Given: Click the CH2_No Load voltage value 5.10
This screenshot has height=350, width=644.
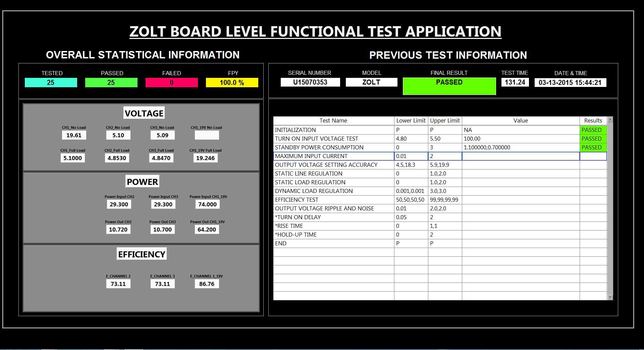Looking at the screenshot, I should (x=118, y=135).
